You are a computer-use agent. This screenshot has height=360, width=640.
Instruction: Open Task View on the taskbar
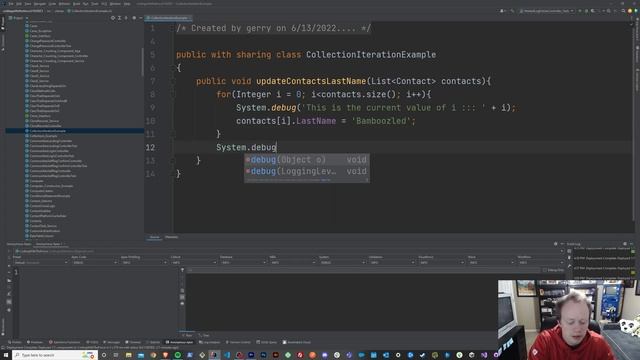pos(116,355)
